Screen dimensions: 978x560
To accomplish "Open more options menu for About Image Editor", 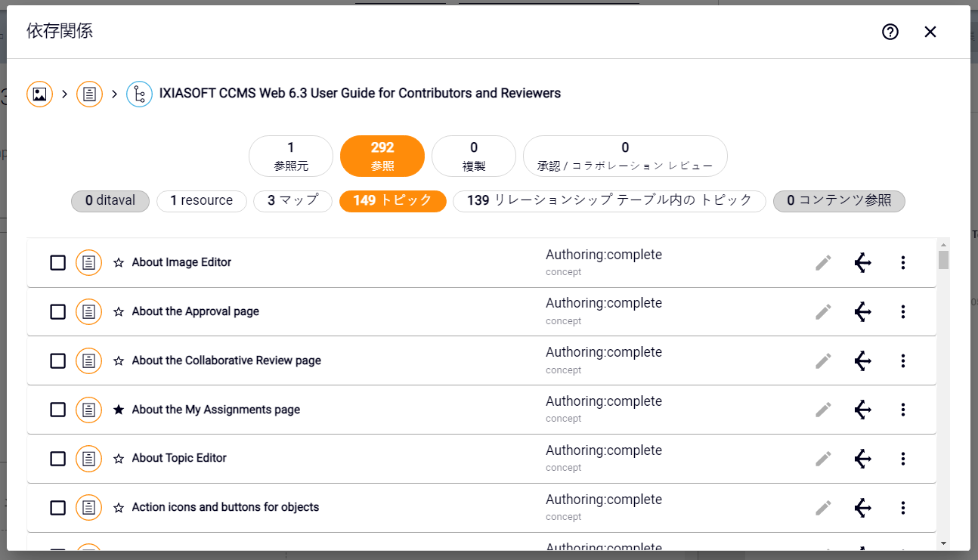I will [902, 263].
